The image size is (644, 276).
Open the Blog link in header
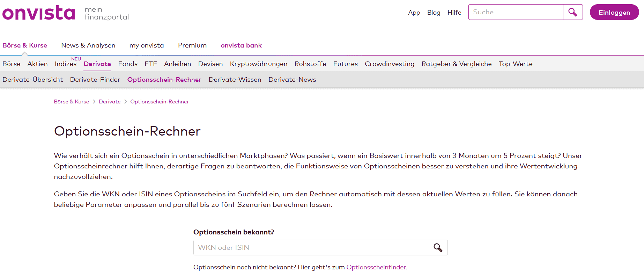coord(434,13)
